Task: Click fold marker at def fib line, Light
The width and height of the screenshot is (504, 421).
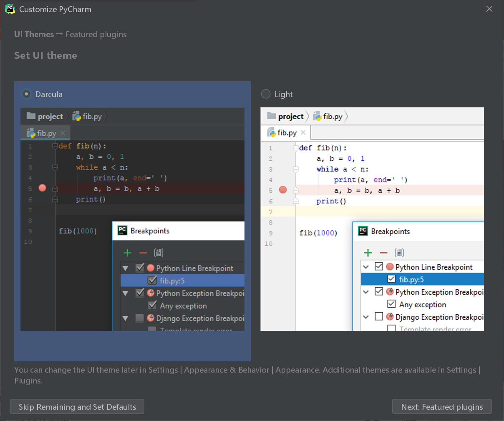Action: click(295, 148)
